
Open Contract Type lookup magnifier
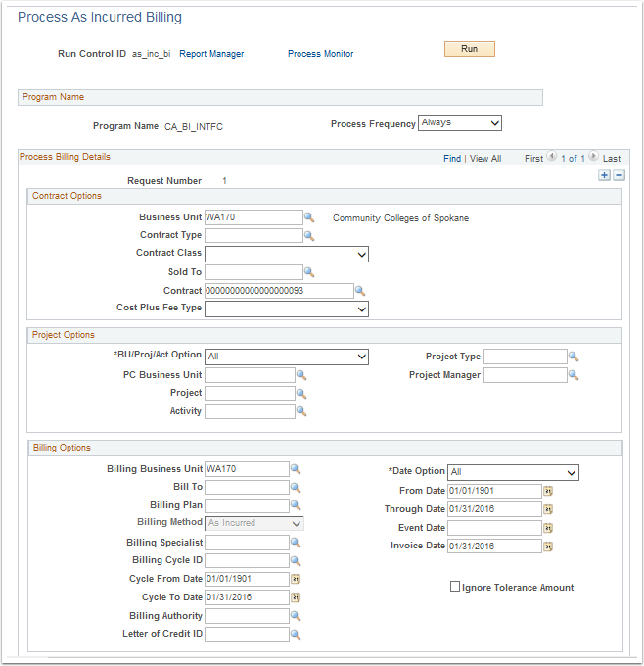point(309,236)
